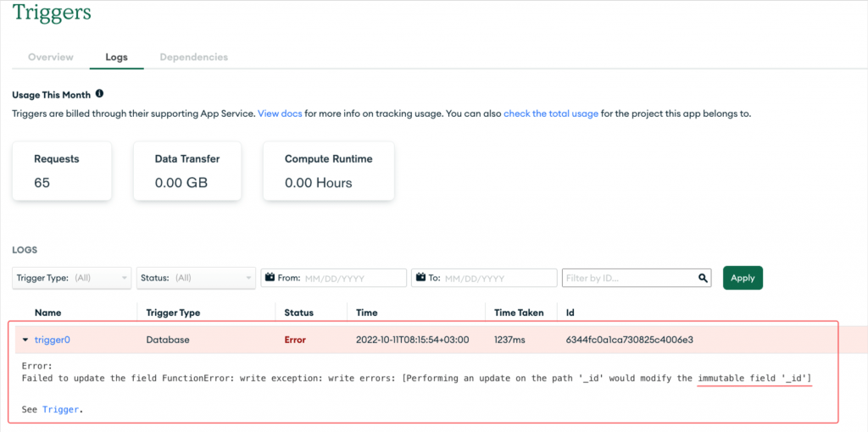Click the magnifier icon in Filter by ID
The width and height of the screenshot is (868, 432).
click(x=703, y=278)
